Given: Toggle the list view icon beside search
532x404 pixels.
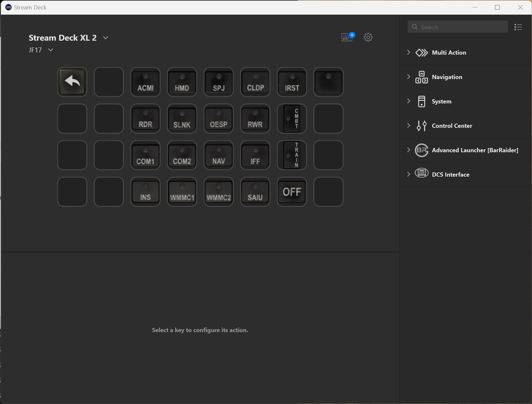Looking at the screenshot, I should (518, 27).
